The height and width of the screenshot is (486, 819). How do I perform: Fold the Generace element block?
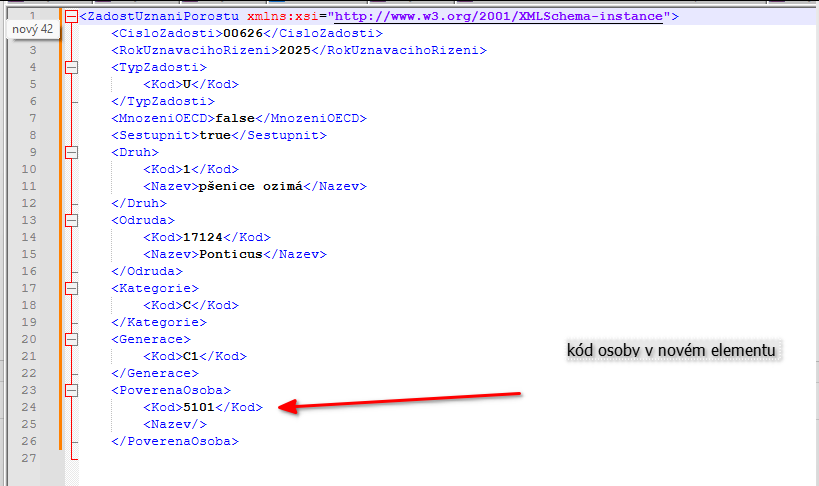(x=70, y=339)
